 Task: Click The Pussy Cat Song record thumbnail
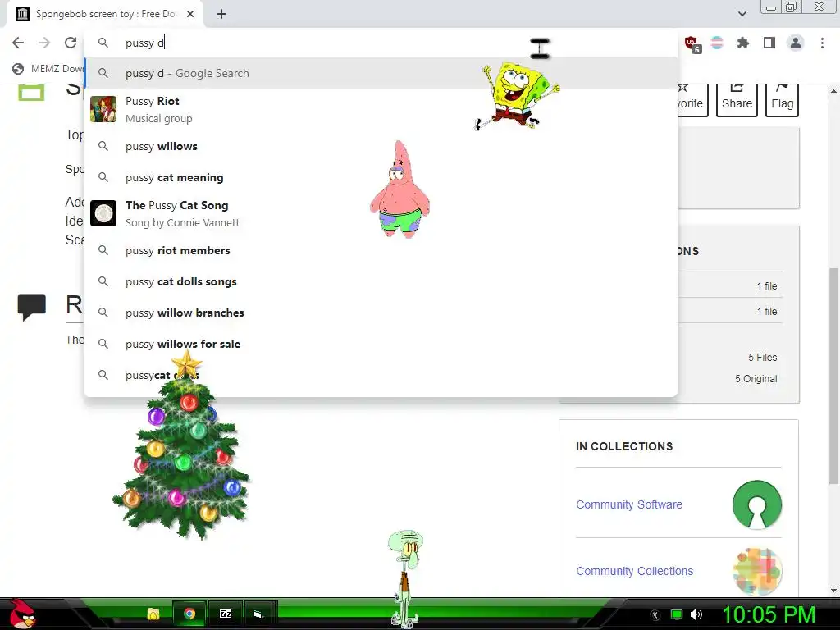coord(103,213)
